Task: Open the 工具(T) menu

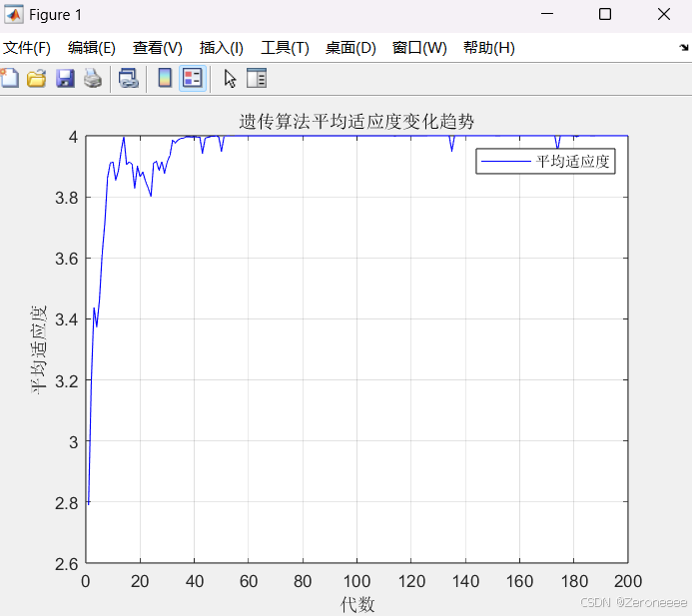Action: point(285,48)
